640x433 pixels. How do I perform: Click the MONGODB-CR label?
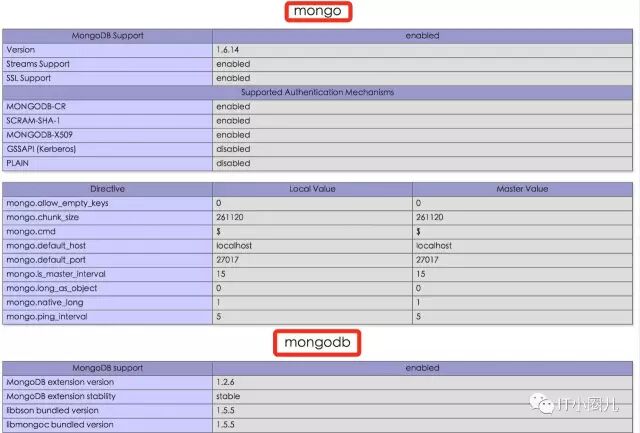[36, 107]
